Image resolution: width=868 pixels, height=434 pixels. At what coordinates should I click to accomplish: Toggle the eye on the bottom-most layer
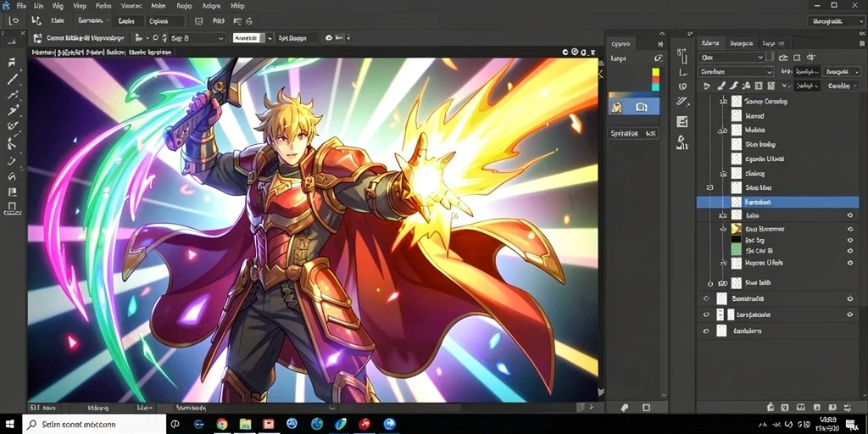(x=706, y=331)
